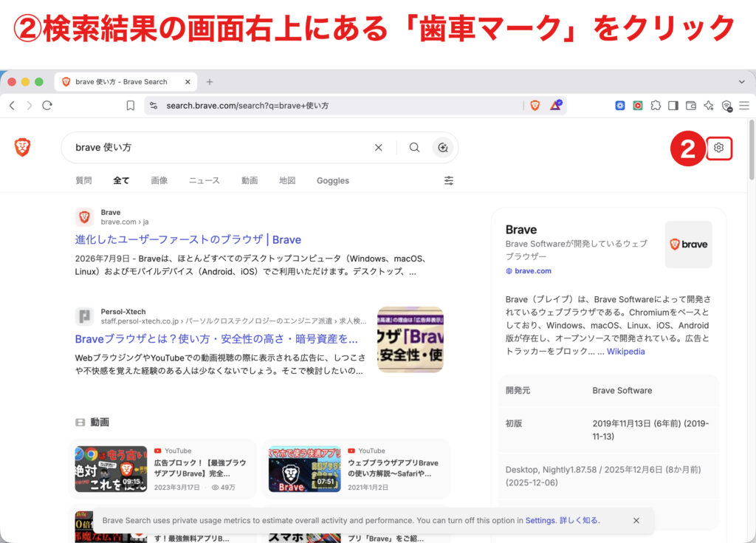Open 進化したユーザーファーストのブラウザ | Brave result
This screenshot has width=756, height=543.
(188, 239)
